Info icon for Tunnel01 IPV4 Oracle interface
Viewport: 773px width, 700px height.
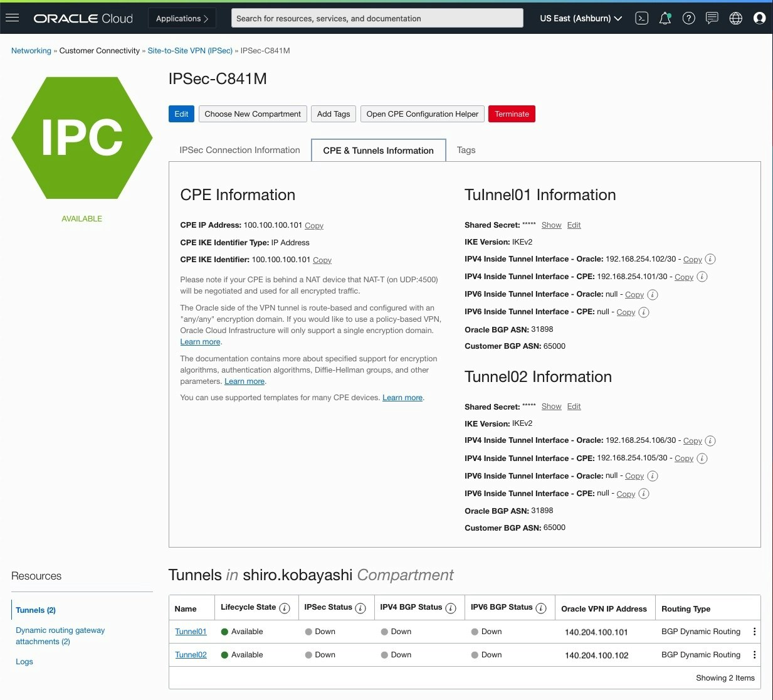(x=710, y=259)
